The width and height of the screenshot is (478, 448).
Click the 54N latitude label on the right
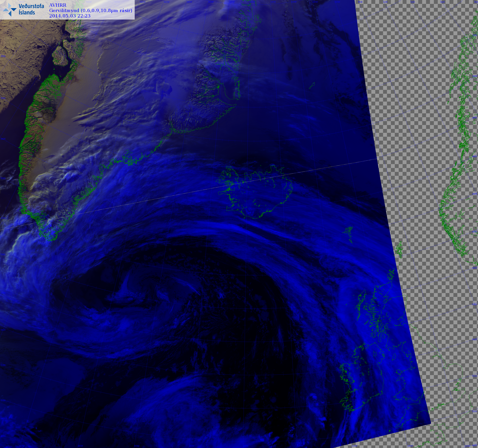tap(474, 339)
